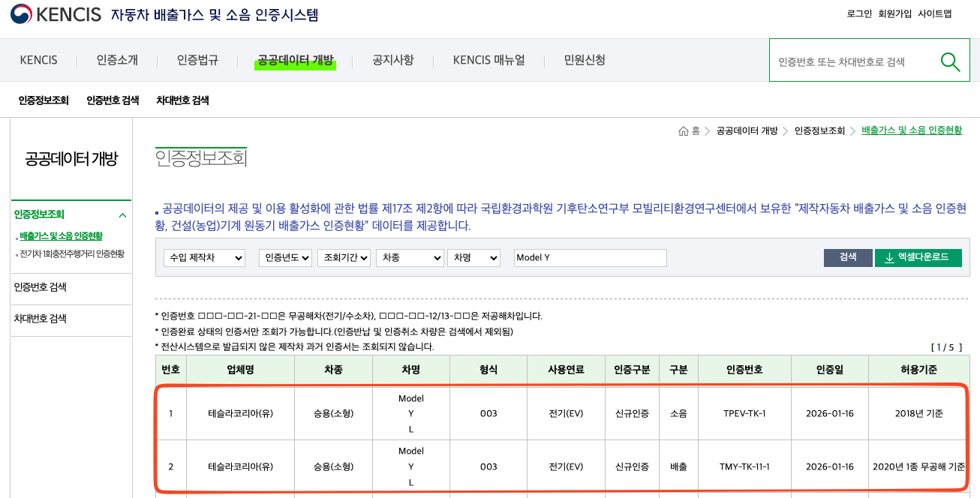The image size is (980, 498).
Task: Click sidebar 인증번호 검색 item
Action: [x=40, y=287]
